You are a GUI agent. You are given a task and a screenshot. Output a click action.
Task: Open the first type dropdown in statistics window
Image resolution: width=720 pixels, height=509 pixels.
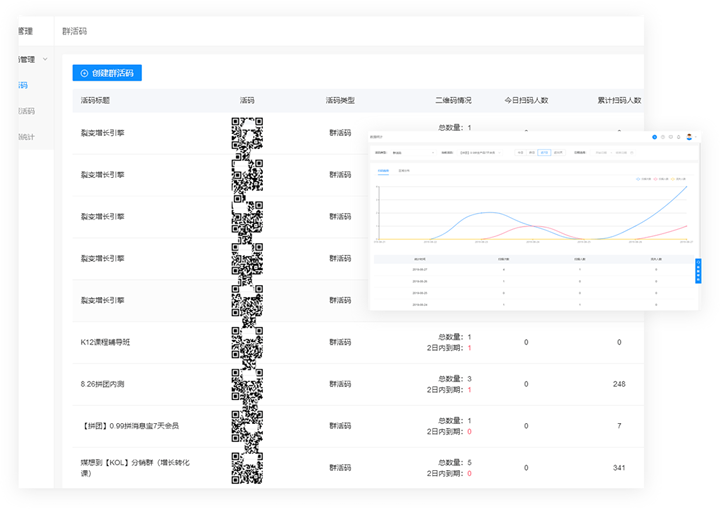412,153
